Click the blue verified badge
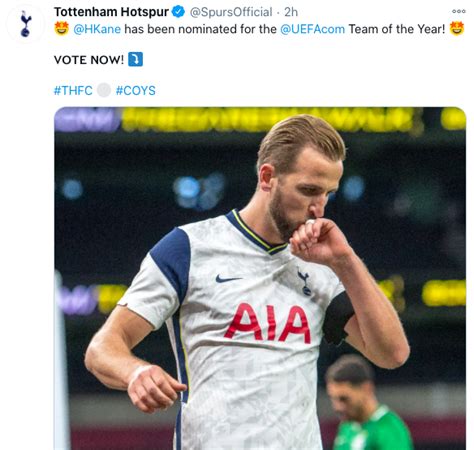 pos(178,12)
